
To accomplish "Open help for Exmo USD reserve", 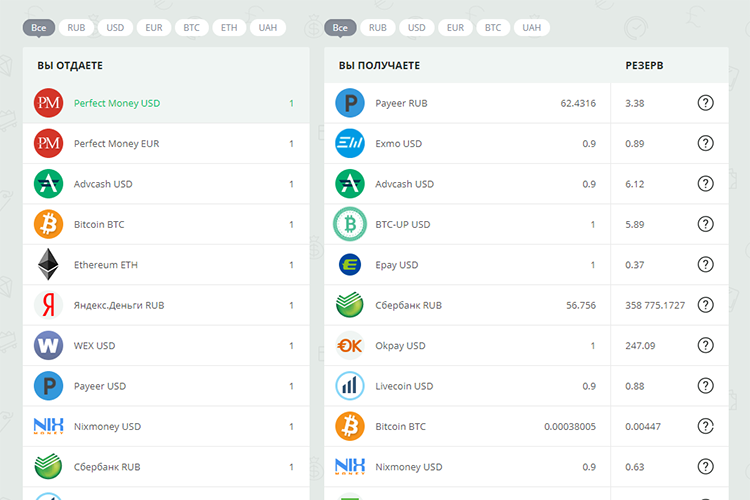I will tap(706, 144).
